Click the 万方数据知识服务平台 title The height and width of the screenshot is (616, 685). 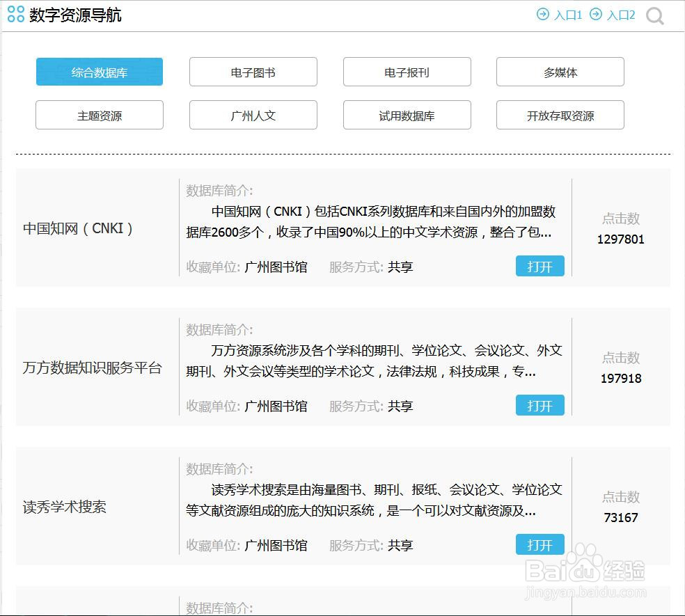click(92, 368)
